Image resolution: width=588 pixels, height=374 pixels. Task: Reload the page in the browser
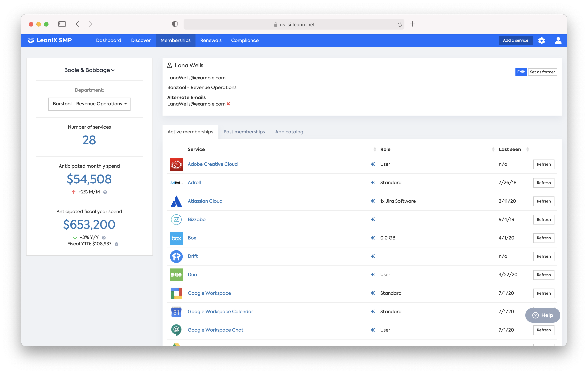[400, 24]
